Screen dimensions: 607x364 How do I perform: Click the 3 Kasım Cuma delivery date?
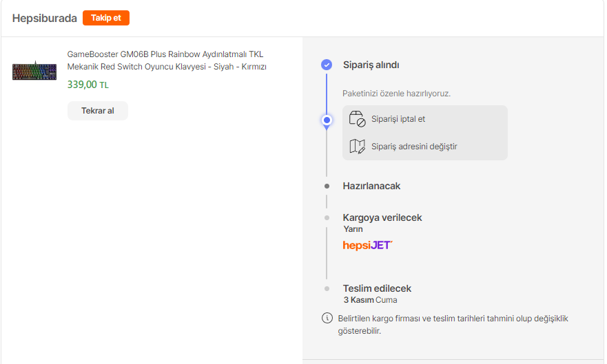[x=370, y=300]
